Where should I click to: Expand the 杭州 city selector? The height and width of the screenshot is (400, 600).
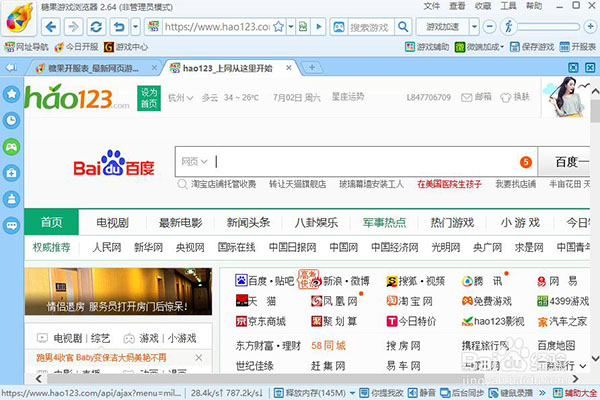[180, 98]
